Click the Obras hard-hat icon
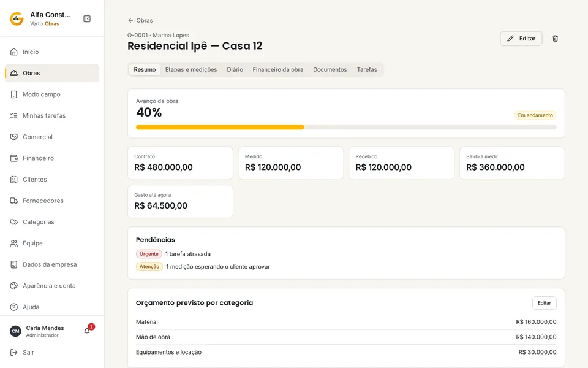 click(14, 73)
